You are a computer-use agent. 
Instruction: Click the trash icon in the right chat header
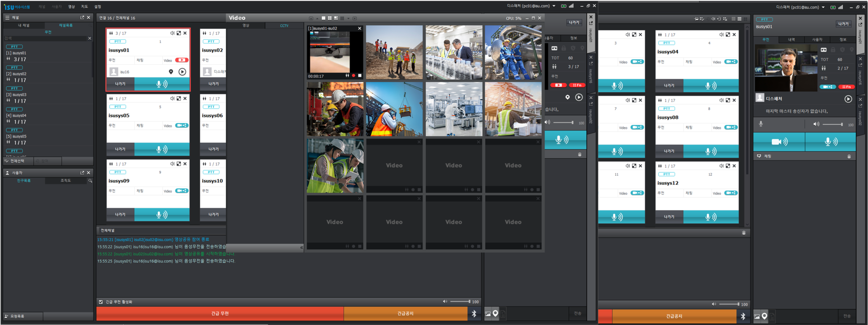(x=849, y=156)
